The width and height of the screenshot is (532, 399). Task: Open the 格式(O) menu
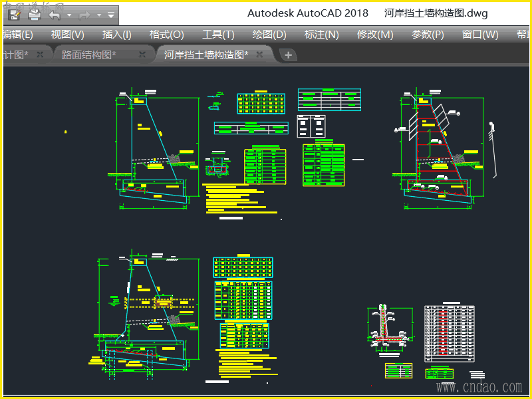tap(166, 35)
